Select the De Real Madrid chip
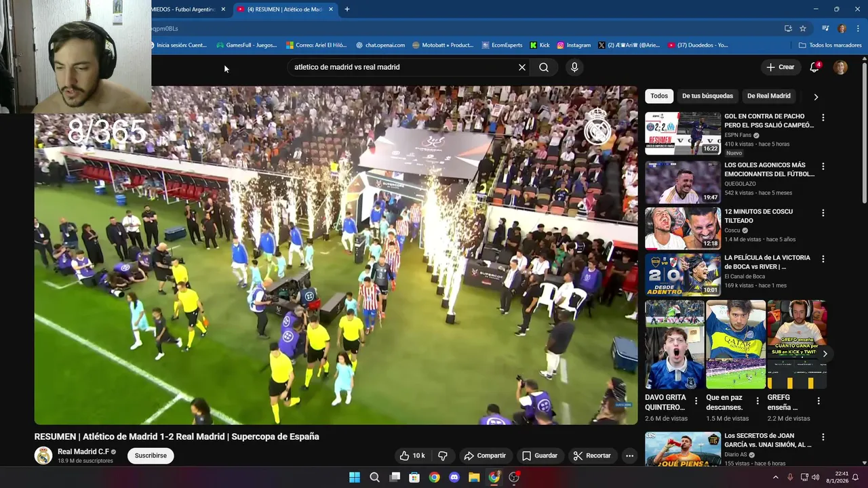Screen dimensions: 868x488 769,96
